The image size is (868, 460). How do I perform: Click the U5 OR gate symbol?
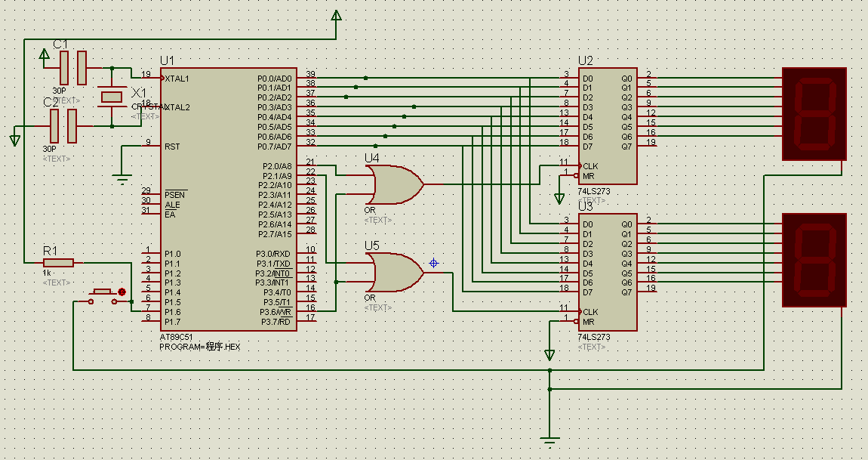(396, 272)
